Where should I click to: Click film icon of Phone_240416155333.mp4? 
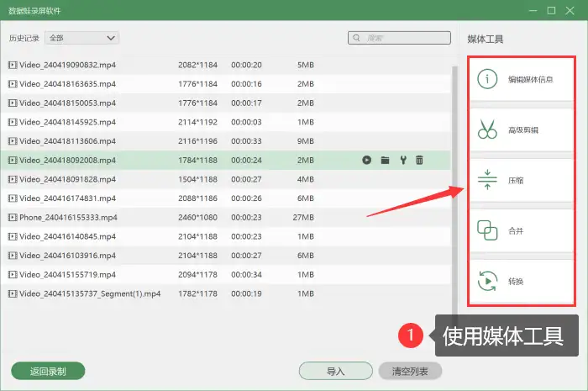pyautogui.click(x=13, y=217)
